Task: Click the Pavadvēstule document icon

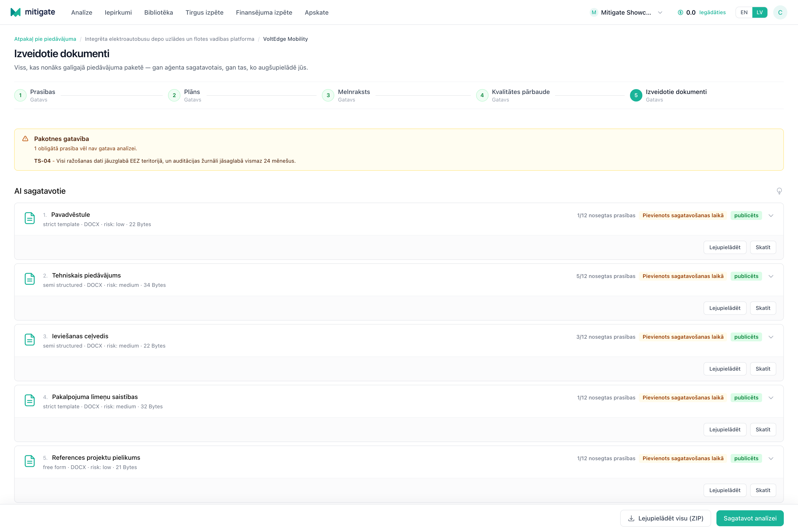Action: tap(30, 218)
